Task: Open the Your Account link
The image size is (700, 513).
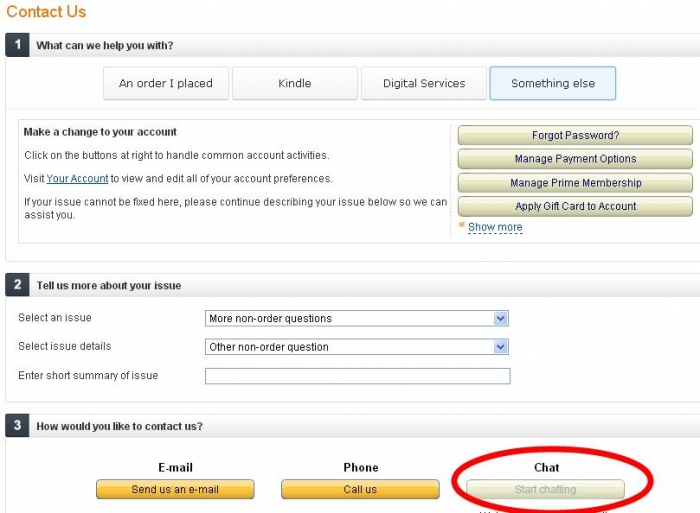Action: 77,179
